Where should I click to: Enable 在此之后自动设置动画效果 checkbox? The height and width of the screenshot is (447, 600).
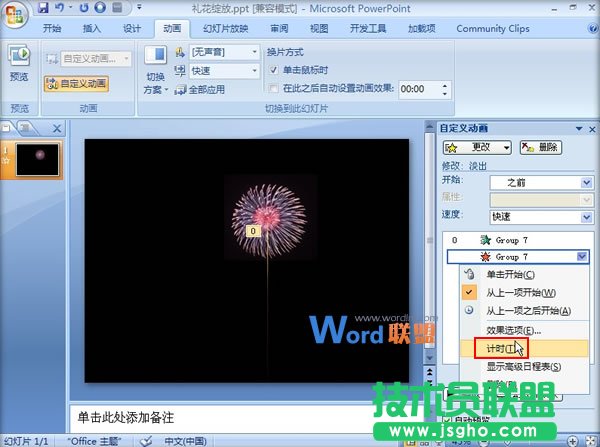coord(273,89)
